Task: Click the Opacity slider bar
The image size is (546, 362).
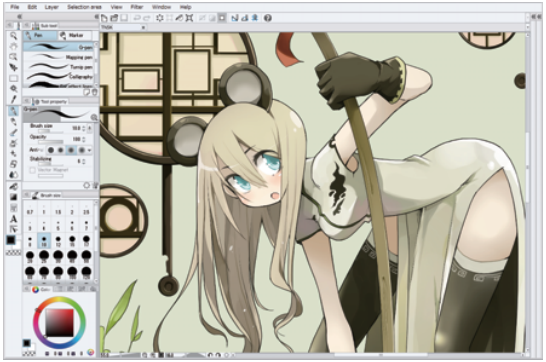Action: (51, 142)
